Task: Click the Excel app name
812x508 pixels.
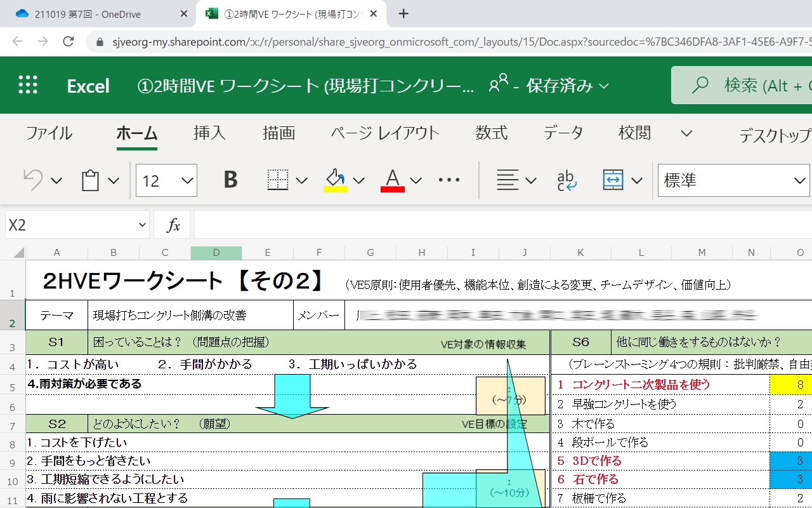Action: (88, 86)
